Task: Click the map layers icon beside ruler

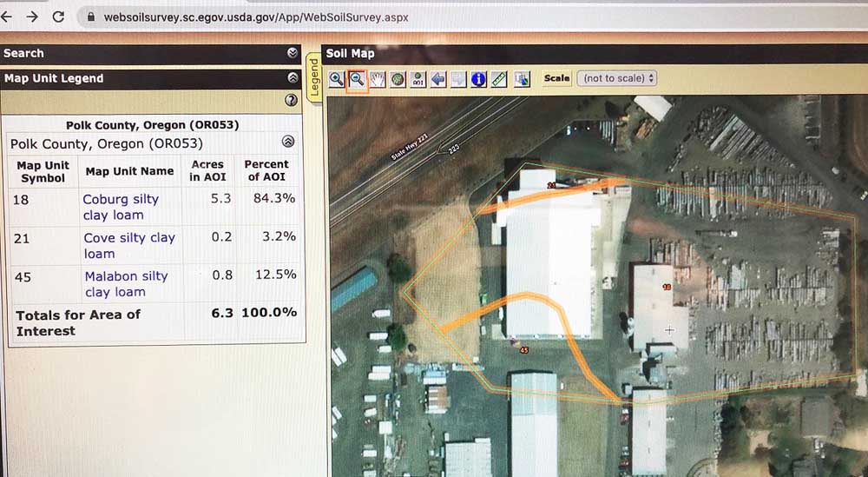Action: coord(522,79)
